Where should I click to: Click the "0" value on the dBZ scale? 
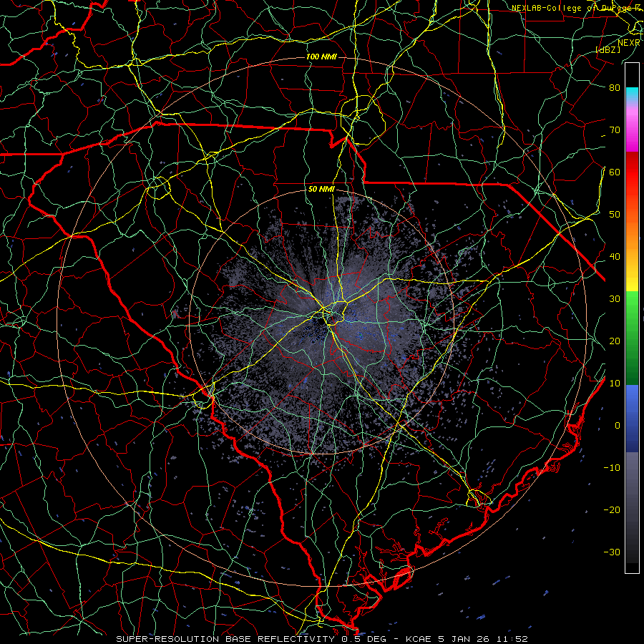pyautogui.click(x=618, y=426)
